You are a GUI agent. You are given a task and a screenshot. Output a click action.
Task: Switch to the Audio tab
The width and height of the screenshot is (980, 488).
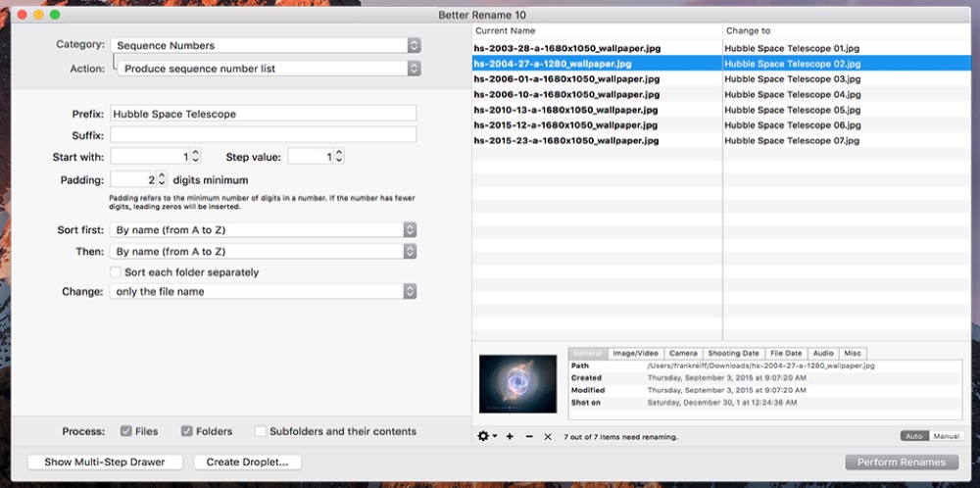[823, 354]
